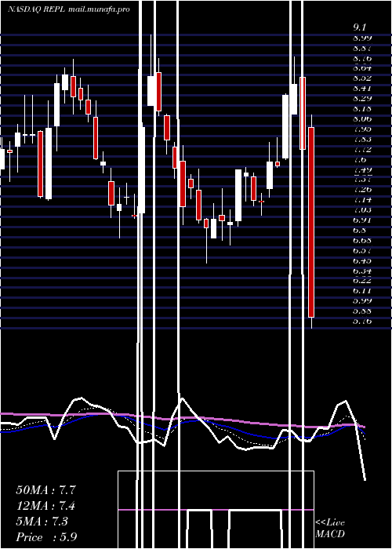Click the NASDAQ REPL chart title
The width and height of the screenshot is (392, 549).
point(68,9)
